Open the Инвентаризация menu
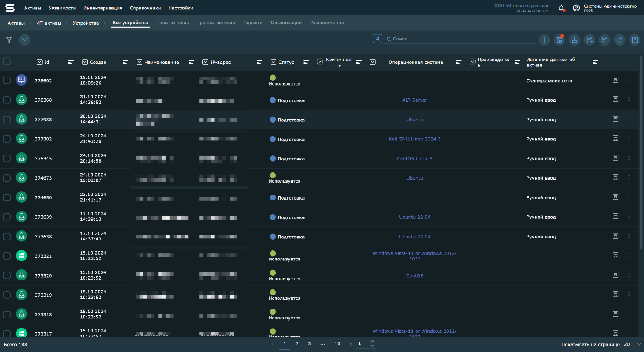Screen dimensions: 644x352 pyautogui.click(x=103, y=8)
